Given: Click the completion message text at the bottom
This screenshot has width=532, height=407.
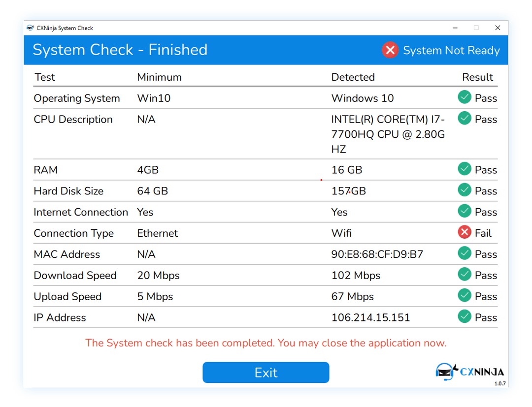Looking at the screenshot, I should pos(266,343).
